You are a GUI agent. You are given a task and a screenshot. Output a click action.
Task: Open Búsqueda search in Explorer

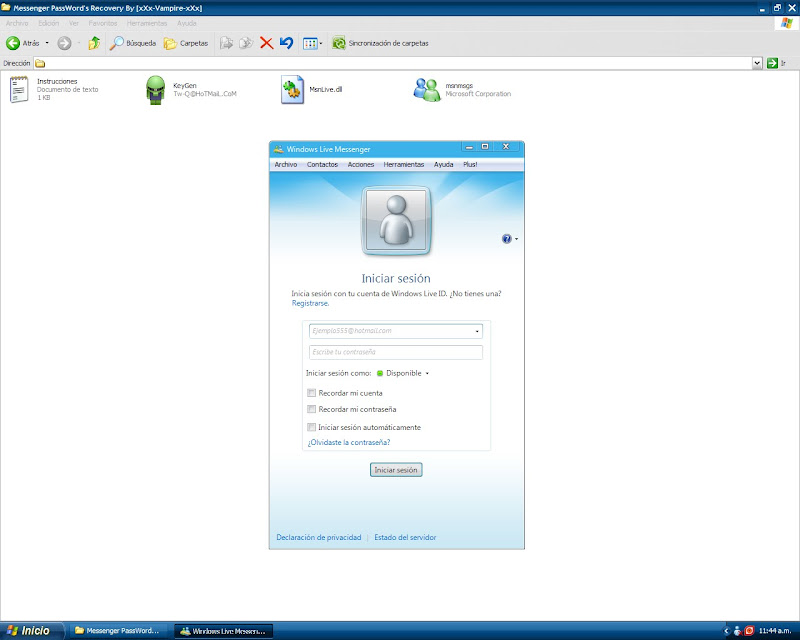(133, 43)
